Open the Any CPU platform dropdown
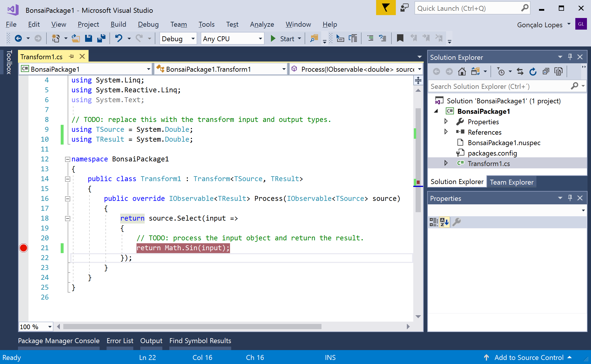Viewport: 591px width, 364px height. [232, 39]
